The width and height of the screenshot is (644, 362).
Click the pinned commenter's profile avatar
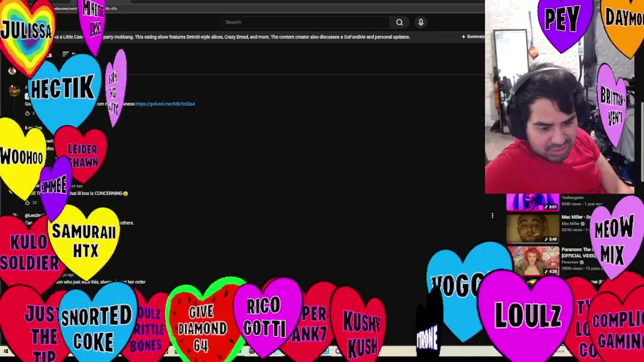coord(14,90)
